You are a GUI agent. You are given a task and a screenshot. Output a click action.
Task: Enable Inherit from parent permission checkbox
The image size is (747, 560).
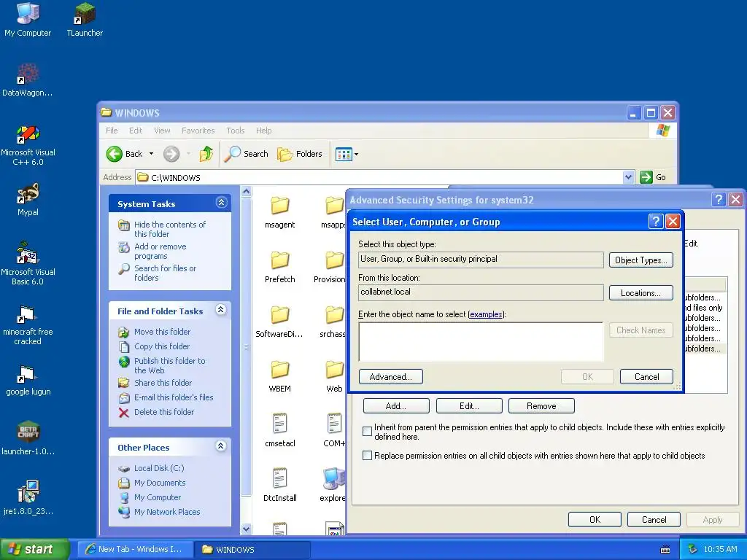[368, 431]
